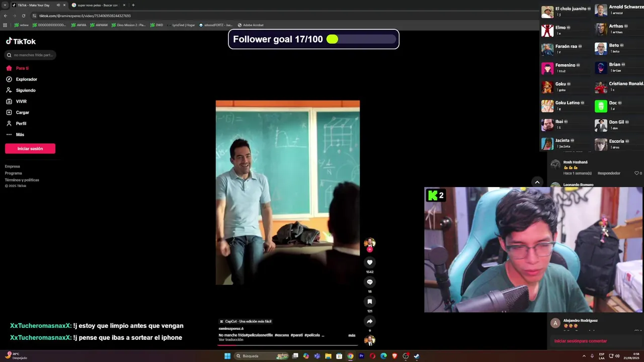Screen dimensions: 644x362
Task: Open the site information icon in address bar
Action: (34, 16)
